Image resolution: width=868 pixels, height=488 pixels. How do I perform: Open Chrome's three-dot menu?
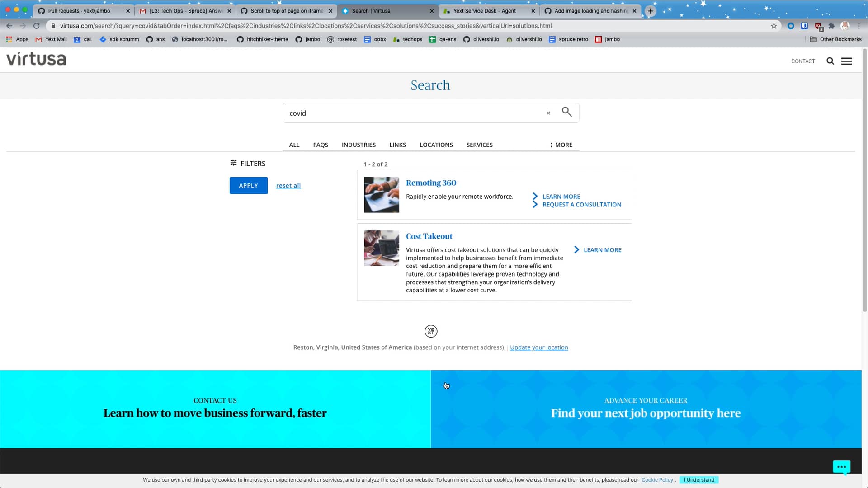click(859, 26)
